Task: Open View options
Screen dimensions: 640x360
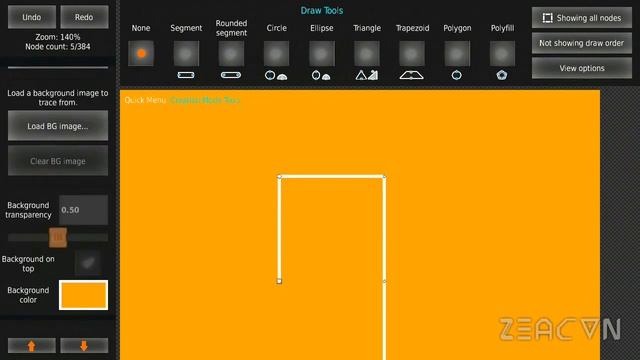Action: pyautogui.click(x=582, y=68)
